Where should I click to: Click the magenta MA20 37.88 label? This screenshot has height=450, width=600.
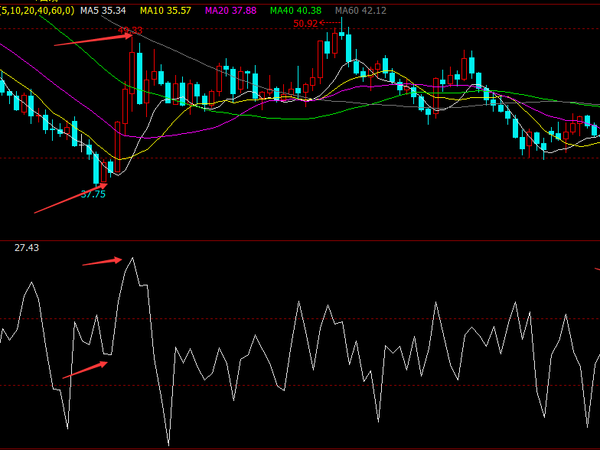tap(230, 10)
